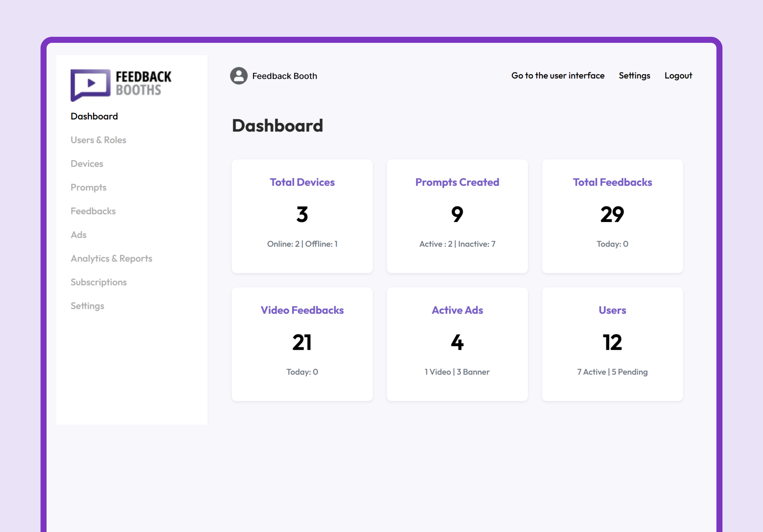Click 'Active : 2 | Inactive: 7' text

point(457,244)
